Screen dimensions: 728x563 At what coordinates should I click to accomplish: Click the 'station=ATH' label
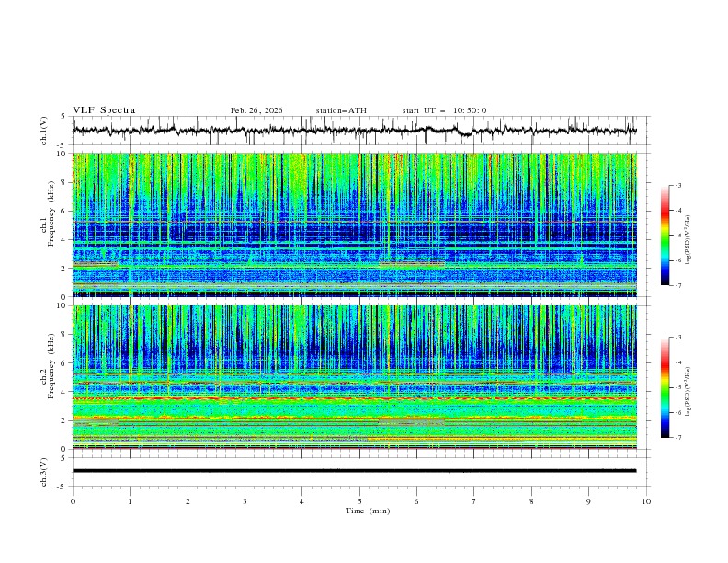pos(341,110)
